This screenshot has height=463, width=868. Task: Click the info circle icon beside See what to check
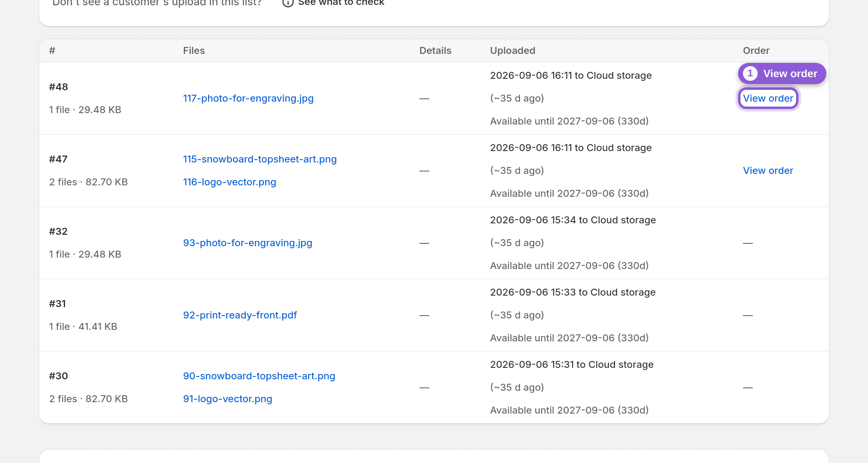coord(288,2)
